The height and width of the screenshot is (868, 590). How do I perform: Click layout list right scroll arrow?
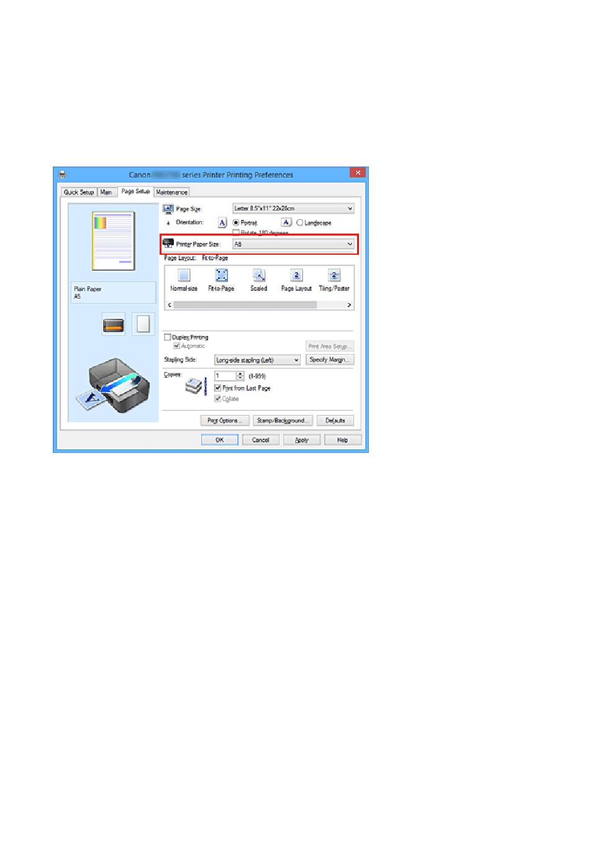(349, 305)
